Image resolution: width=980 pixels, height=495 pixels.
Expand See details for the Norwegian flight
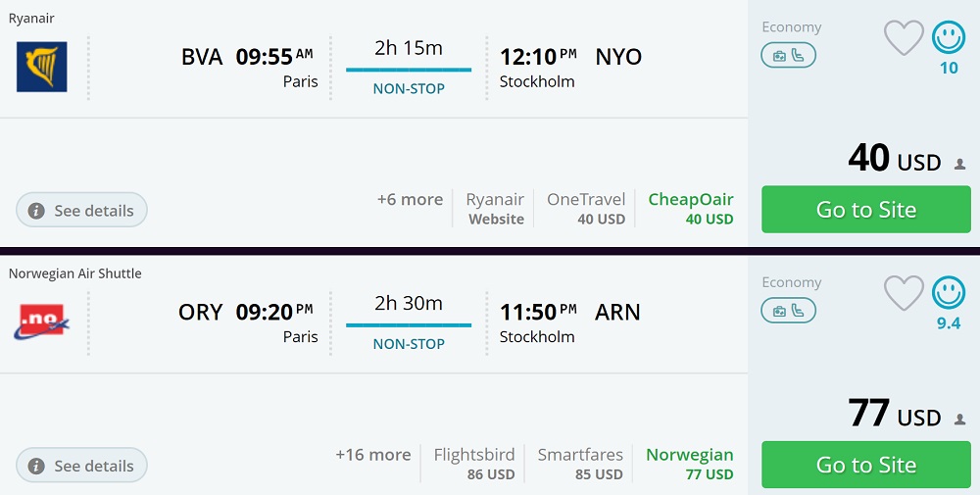pyautogui.click(x=81, y=466)
